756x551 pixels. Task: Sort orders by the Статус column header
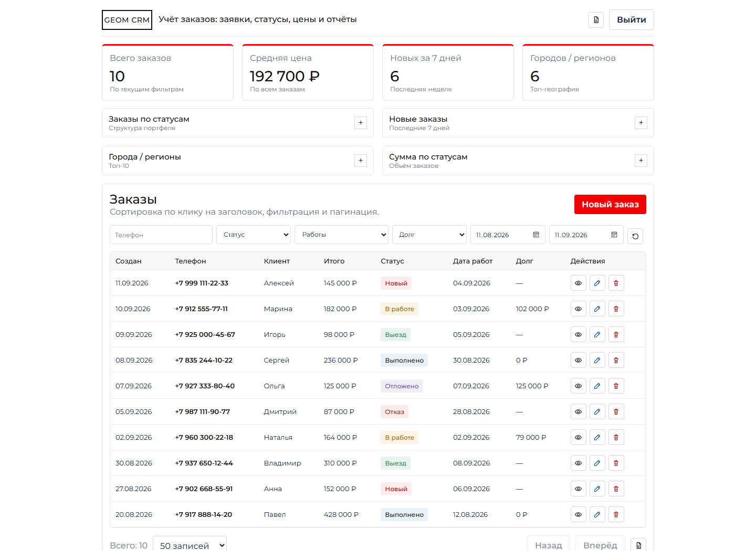(x=393, y=261)
